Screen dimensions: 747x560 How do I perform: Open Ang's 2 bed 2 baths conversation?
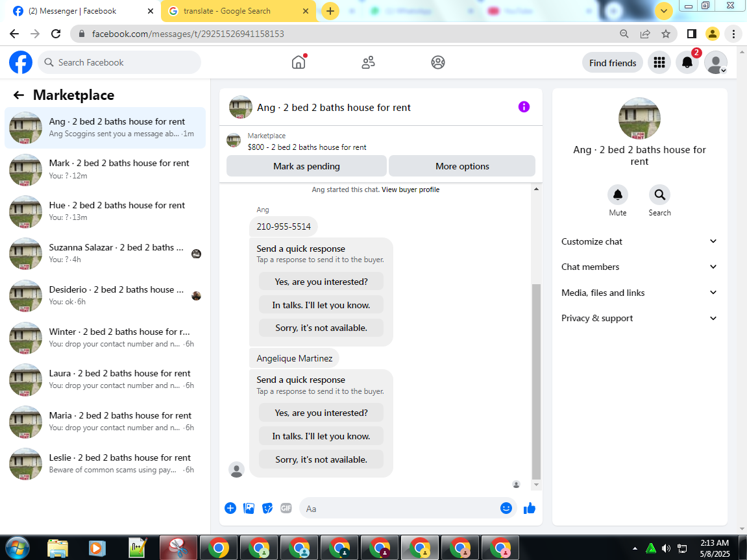pyautogui.click(x=105, y=128)
